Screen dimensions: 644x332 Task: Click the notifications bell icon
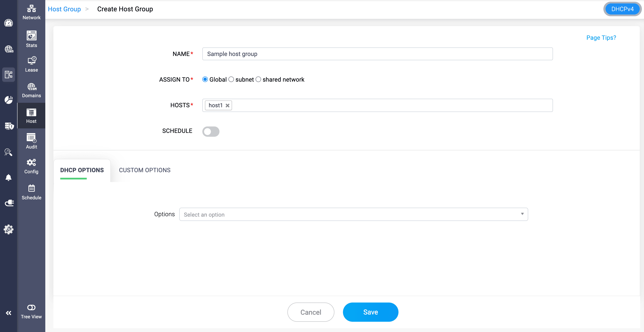9,178
